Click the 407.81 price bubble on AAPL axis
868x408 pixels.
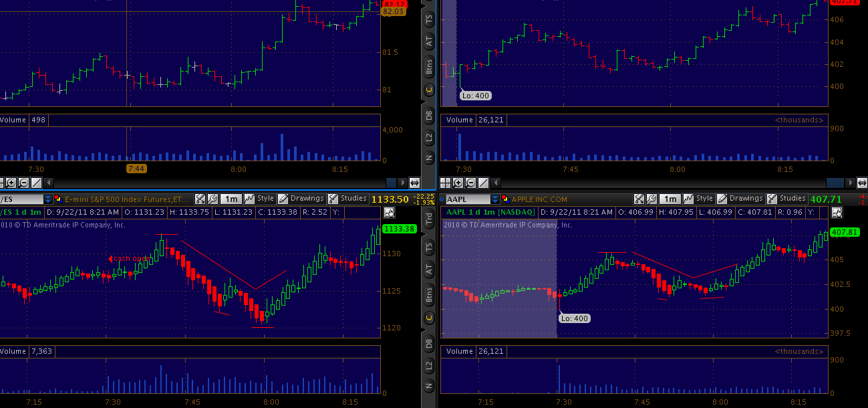[x=845, y=233]
